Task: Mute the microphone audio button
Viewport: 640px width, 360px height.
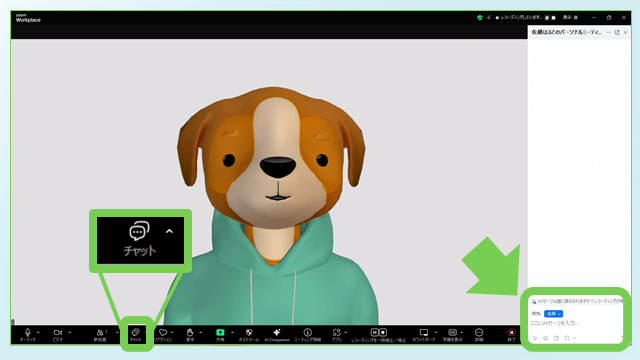Action: click(x=28, y=335)
